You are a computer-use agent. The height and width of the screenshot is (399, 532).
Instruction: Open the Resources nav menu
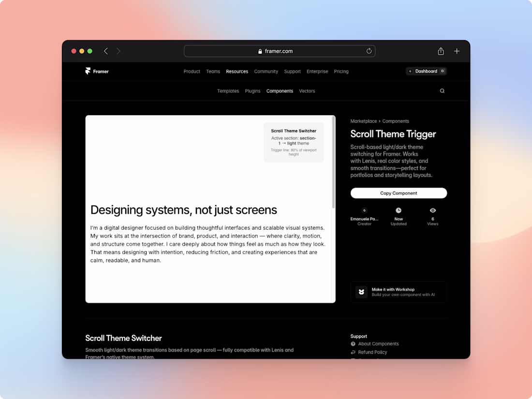point(237,71)
